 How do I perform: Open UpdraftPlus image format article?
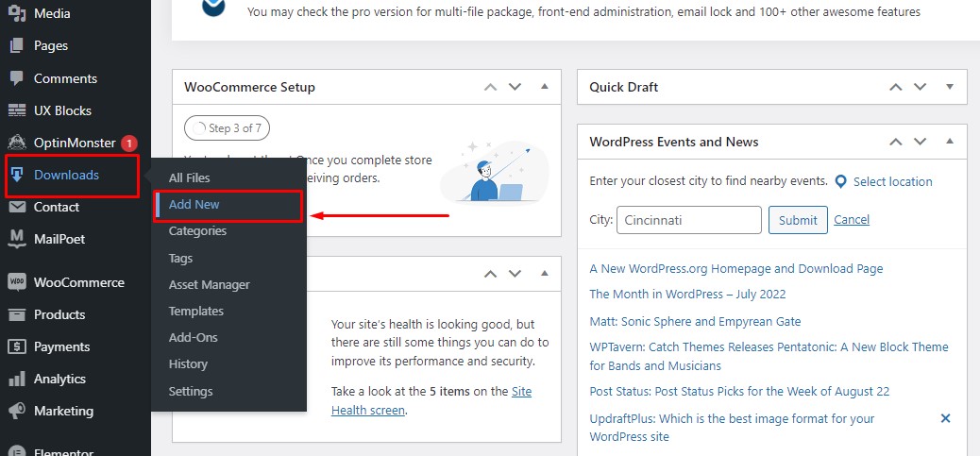click(x=732, y=428)
